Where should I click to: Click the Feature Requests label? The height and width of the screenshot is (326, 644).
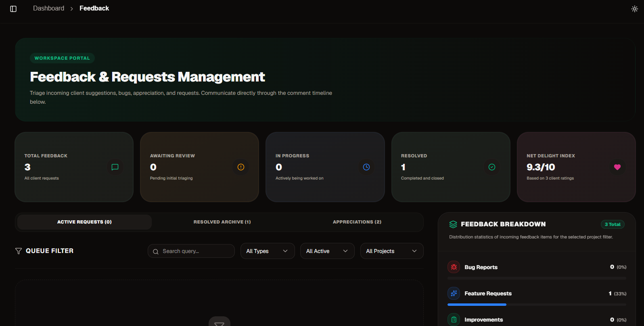click(x=488, y=293)
